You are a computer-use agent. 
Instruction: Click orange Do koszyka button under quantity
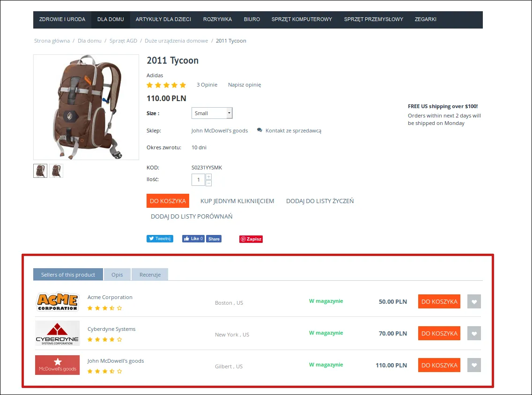coord(168,201)
